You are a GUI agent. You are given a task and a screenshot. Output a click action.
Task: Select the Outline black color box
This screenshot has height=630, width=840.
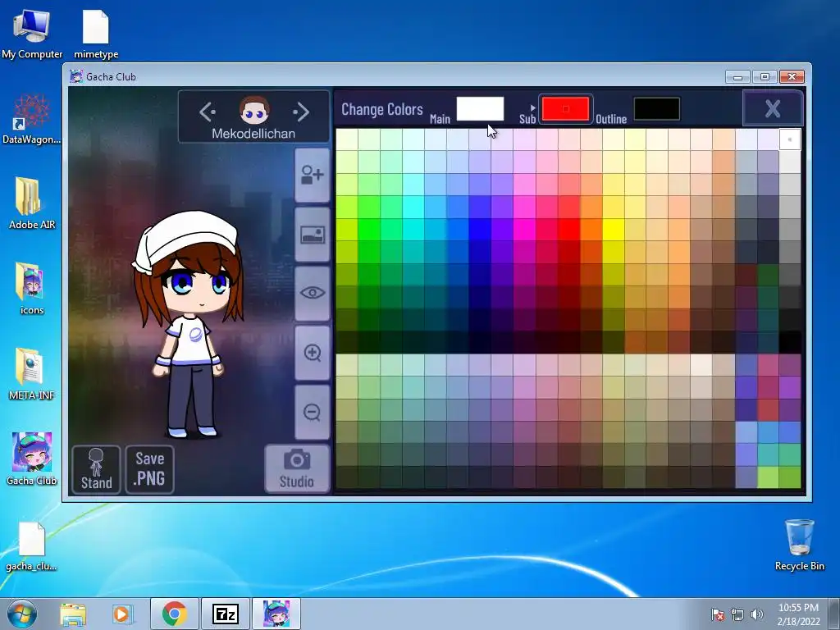(657, 109)
